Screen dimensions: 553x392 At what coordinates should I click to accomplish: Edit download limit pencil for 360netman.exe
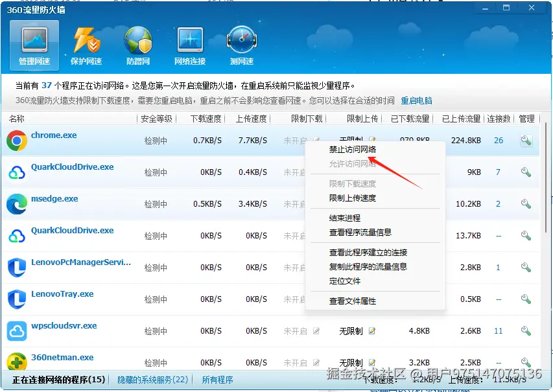(x=316, y=362)
